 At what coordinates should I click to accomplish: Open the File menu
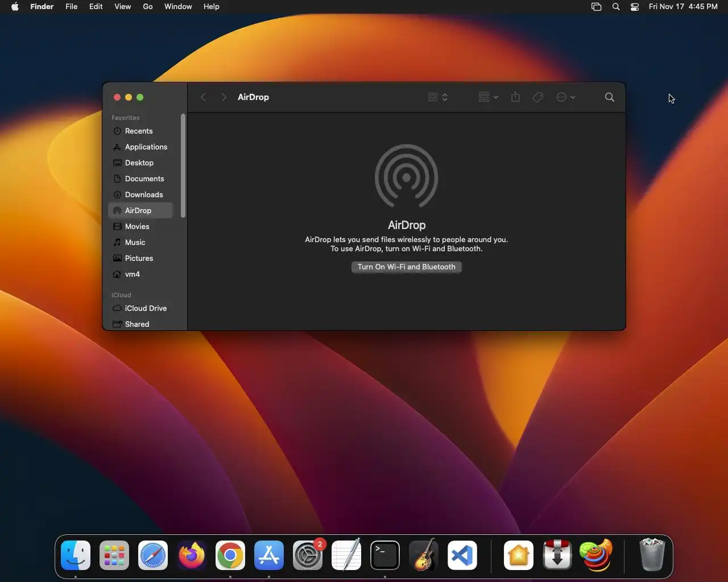pos(72,7)
